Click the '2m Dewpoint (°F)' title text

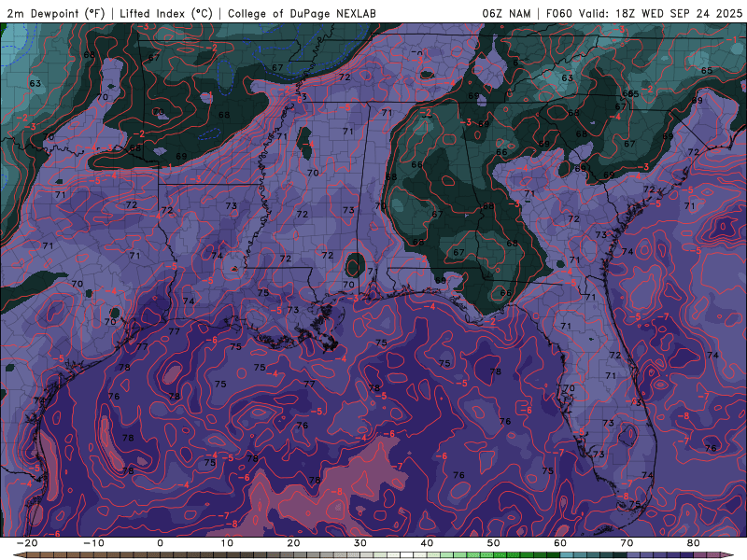tap(56, 13)
